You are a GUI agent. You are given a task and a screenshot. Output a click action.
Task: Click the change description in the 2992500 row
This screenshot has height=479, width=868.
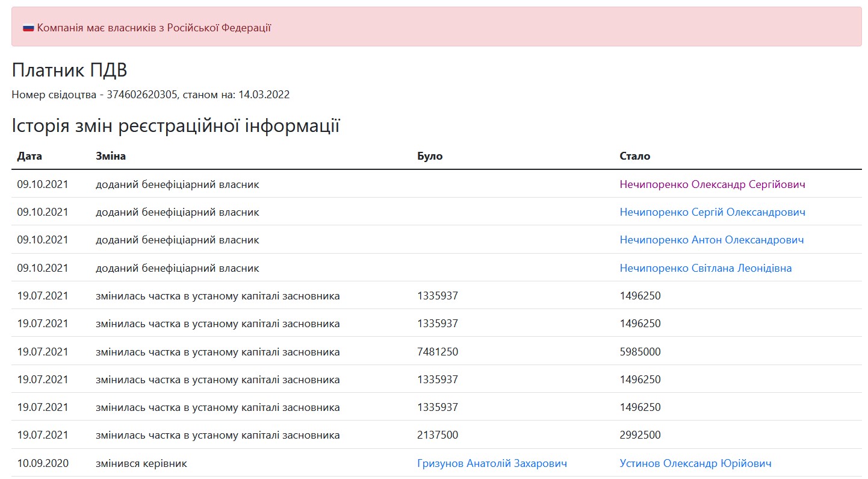[218, 435]
